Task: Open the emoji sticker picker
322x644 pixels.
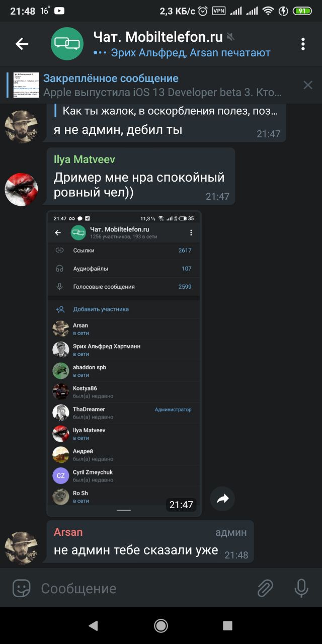Action: 22,588
